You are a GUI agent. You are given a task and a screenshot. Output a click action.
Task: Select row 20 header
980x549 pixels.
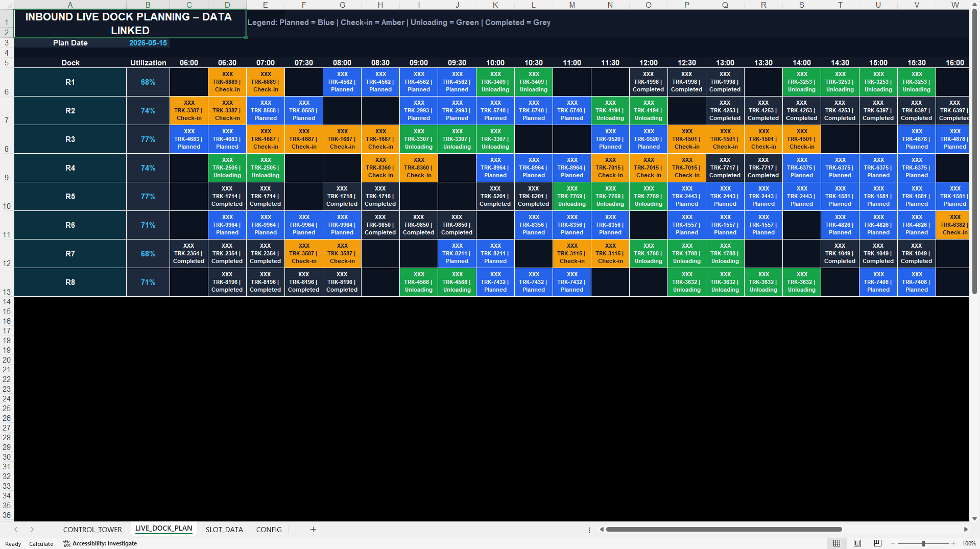[x=7, y=360]
